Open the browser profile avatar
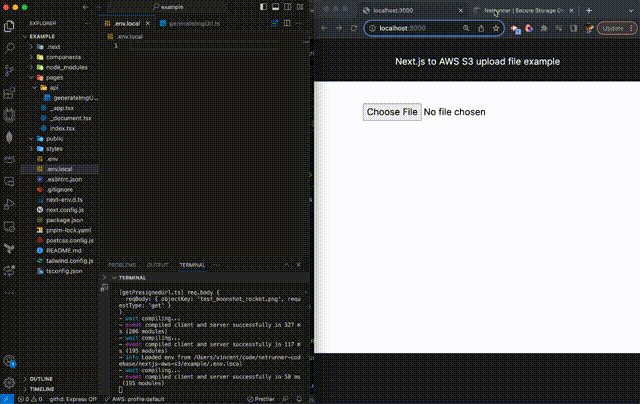Viewport: 640px width, 404px height. 589,28
